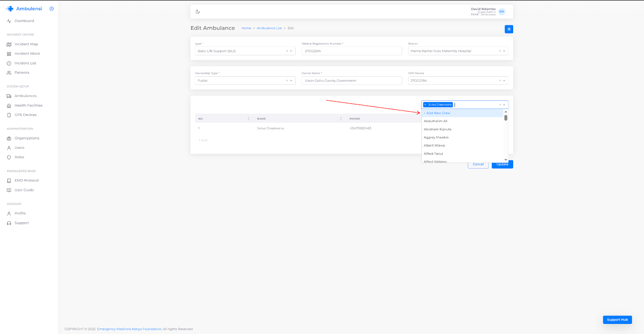The height and width of the screenshot is (334, 644).
Task: Expand the Ownership Type dropdown
Action: pyautogui.click(x=291, y=81)
